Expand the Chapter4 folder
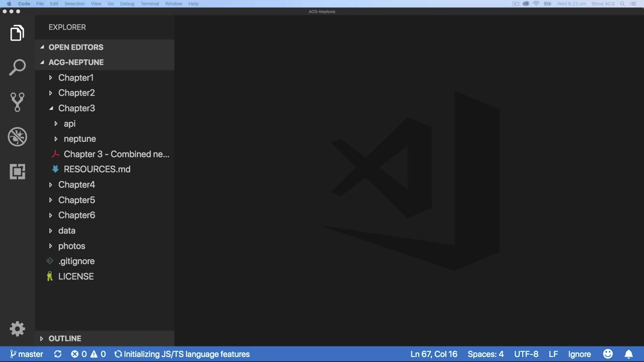Viewport: 644px width, 362px height. tap(105, 185)
